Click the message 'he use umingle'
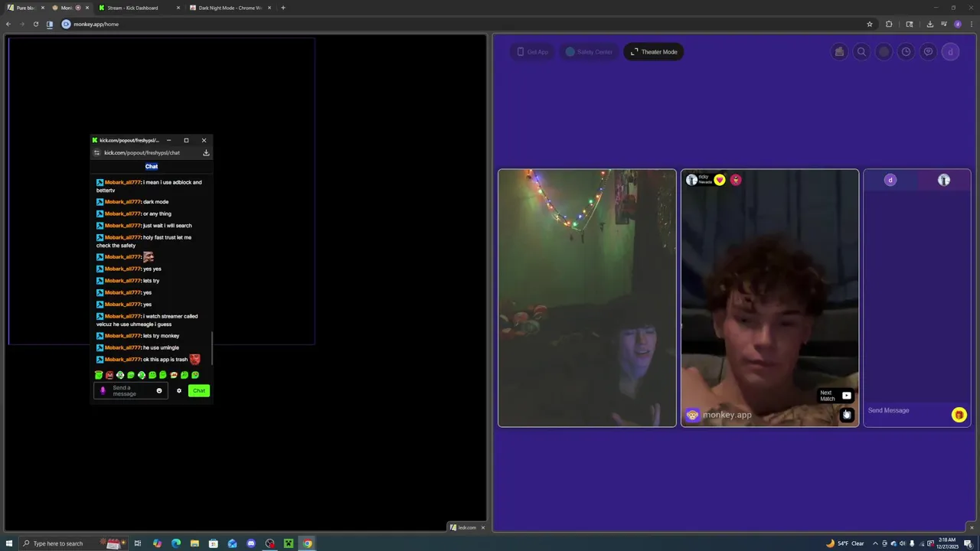This screenshot has width=980, height=551. click(x=138, y=347)
